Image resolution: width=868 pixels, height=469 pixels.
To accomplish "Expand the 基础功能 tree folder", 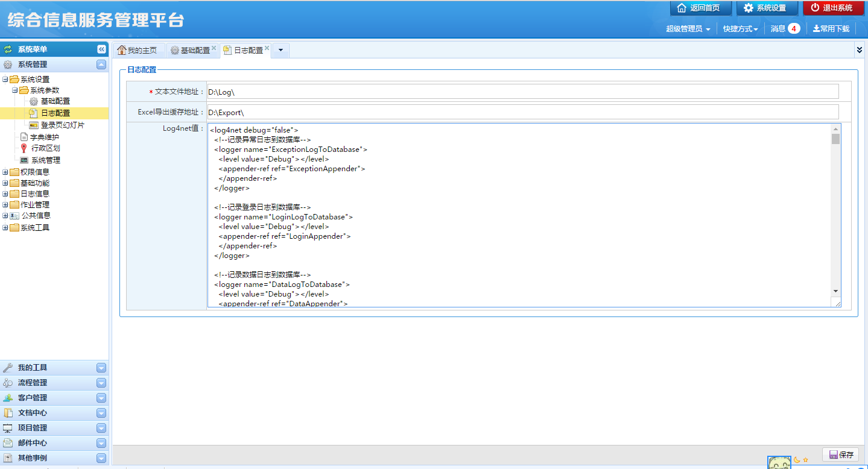I will tap(5, 183).
